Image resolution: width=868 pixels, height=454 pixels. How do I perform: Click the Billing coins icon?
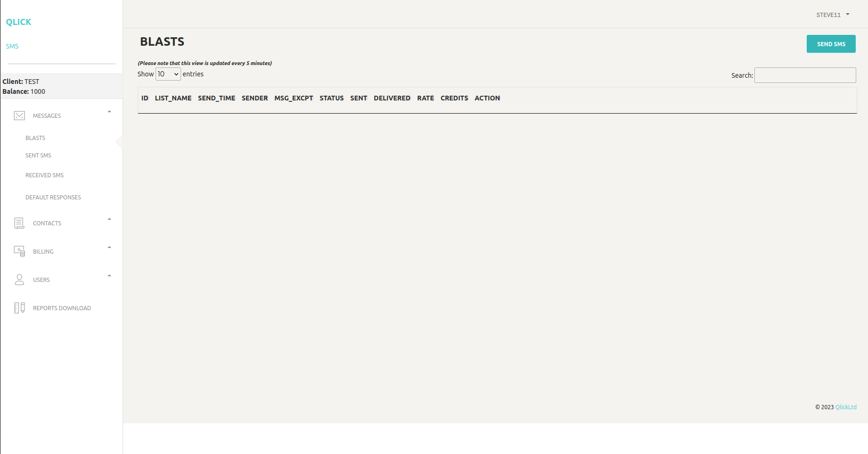coord(19,251)
